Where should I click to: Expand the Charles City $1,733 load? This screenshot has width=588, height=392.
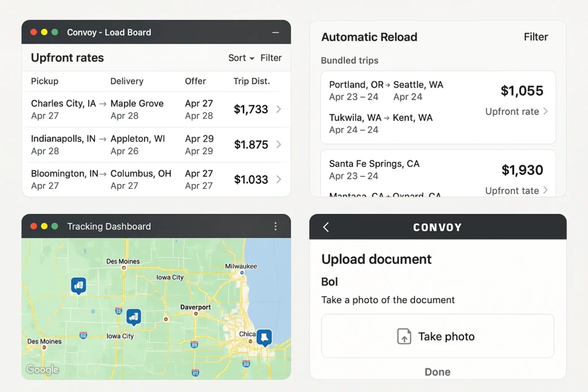click(278, 109)
